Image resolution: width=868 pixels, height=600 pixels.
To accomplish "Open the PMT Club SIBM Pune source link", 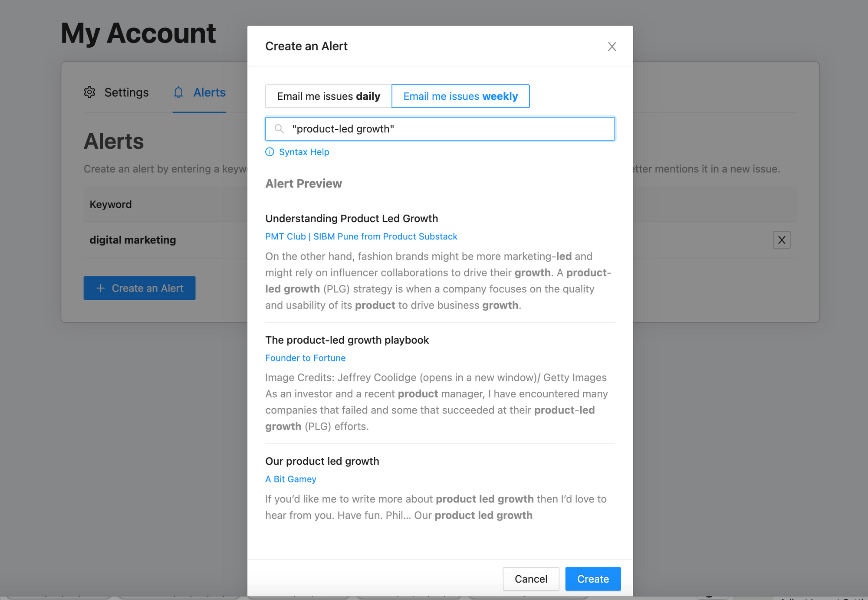I will (x=361, y=236).
